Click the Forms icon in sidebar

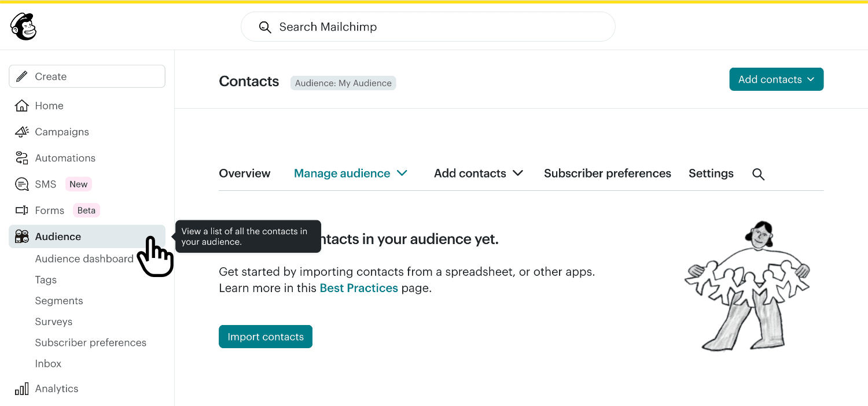pyautogui.click(x=21, y=211)
